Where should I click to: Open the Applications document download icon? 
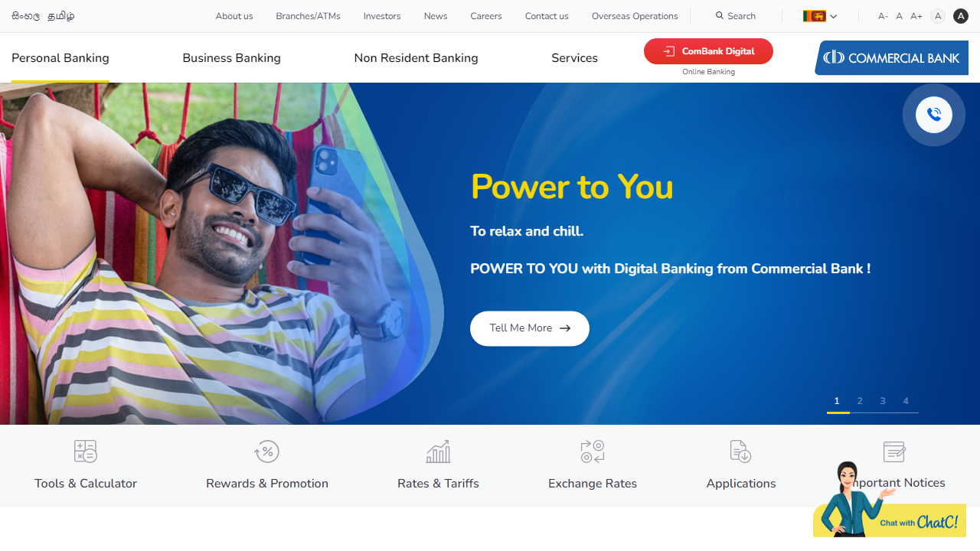(x=740, y=452)
